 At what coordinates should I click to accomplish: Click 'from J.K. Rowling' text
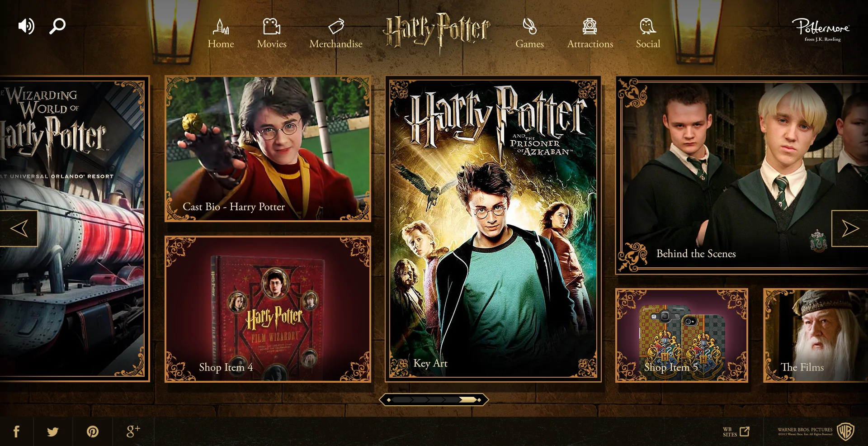coord(823,39)
